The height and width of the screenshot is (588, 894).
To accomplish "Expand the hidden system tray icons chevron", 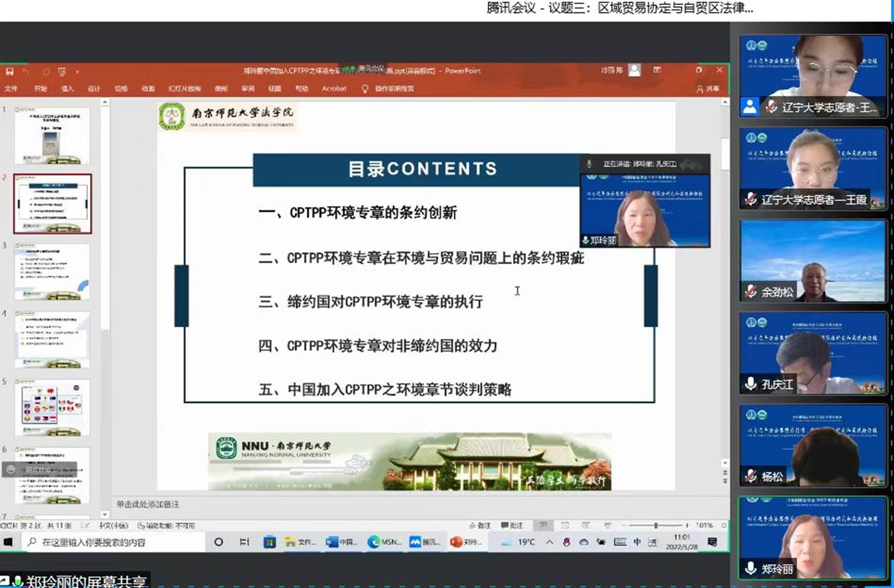I will point(549,542).
